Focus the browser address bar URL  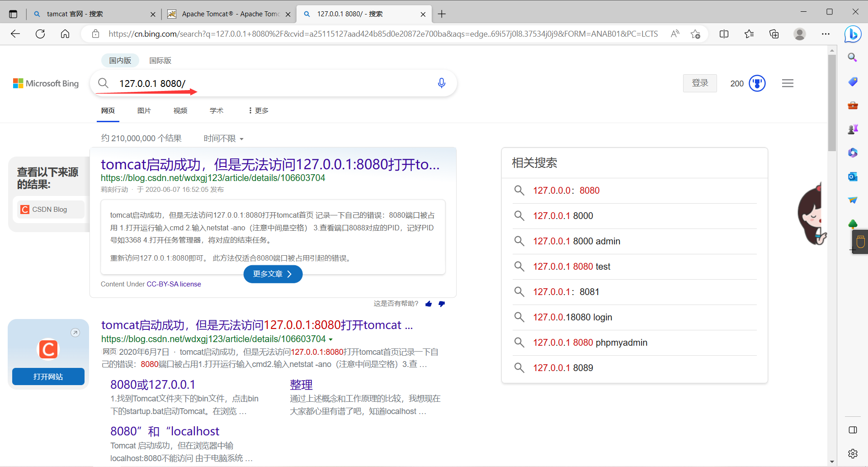[383, 34]
